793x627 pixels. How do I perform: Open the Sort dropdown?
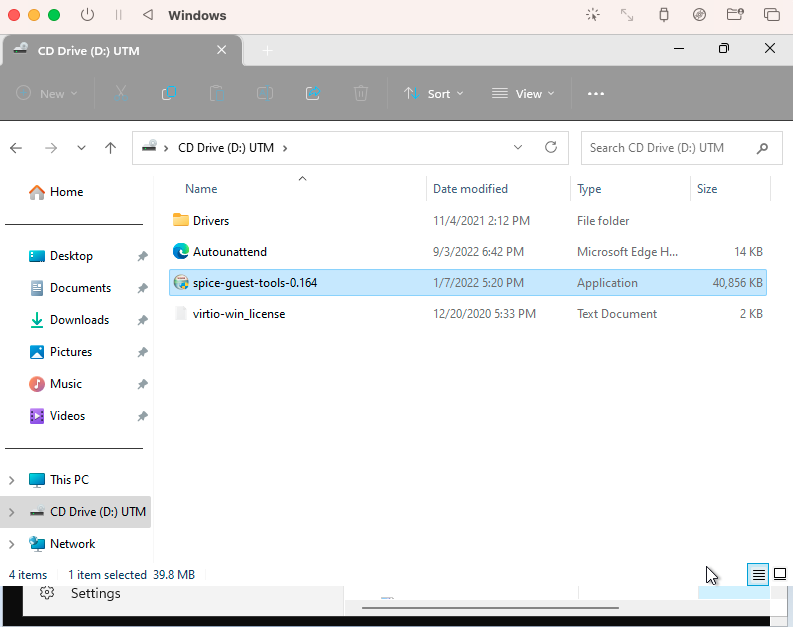pos(433,94)
